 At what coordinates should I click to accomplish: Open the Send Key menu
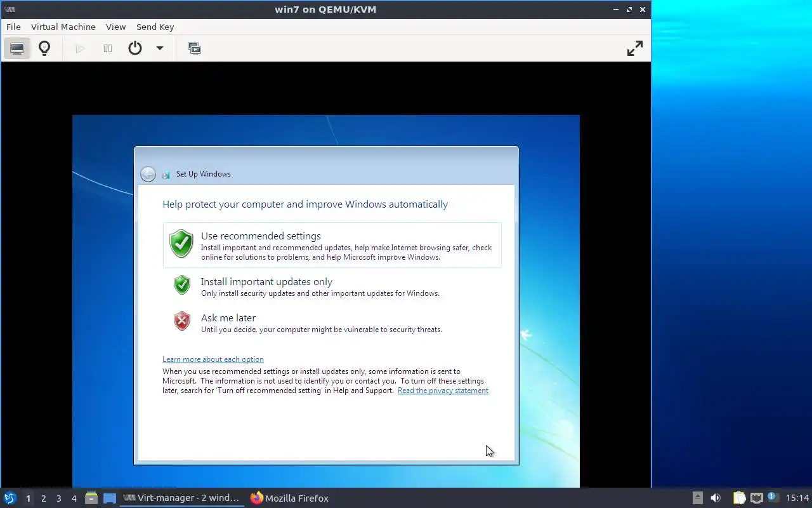coord(155,27)
